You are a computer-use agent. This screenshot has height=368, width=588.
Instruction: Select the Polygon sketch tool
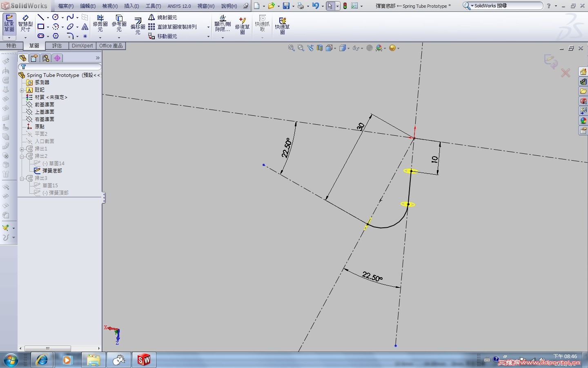[56, 36]
